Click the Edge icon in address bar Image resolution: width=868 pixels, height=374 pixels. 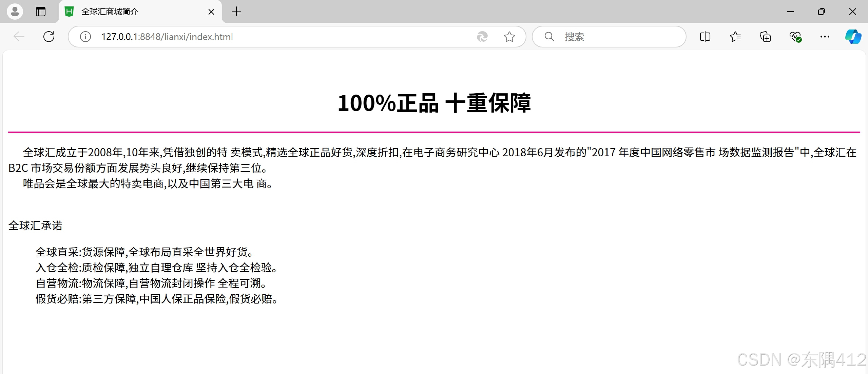coord(482,37)
